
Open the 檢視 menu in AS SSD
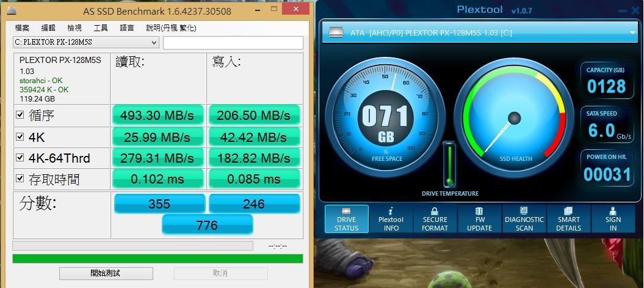[74, 28]
